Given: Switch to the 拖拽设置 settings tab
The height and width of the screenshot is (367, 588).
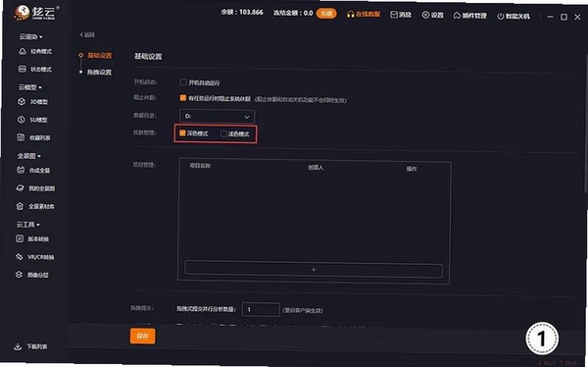Looking at the screenshot, I should [99, 72].
